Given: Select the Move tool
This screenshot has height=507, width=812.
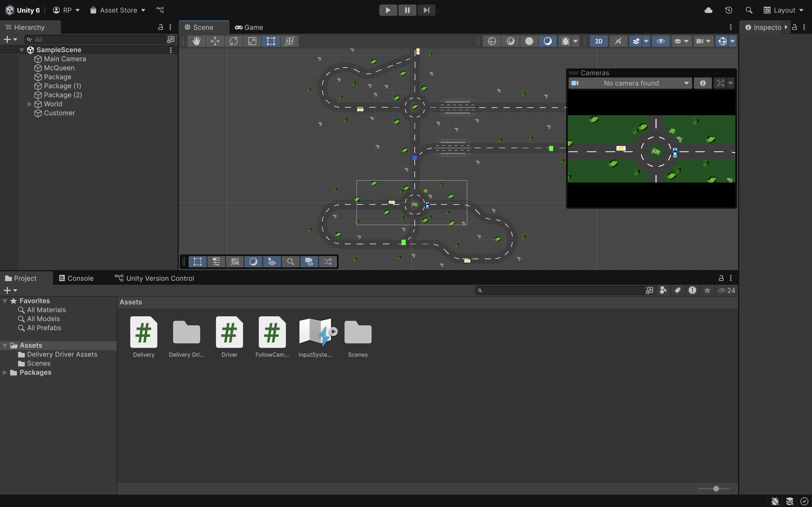Looking at the screenshot, I should (x=215, y=41).
